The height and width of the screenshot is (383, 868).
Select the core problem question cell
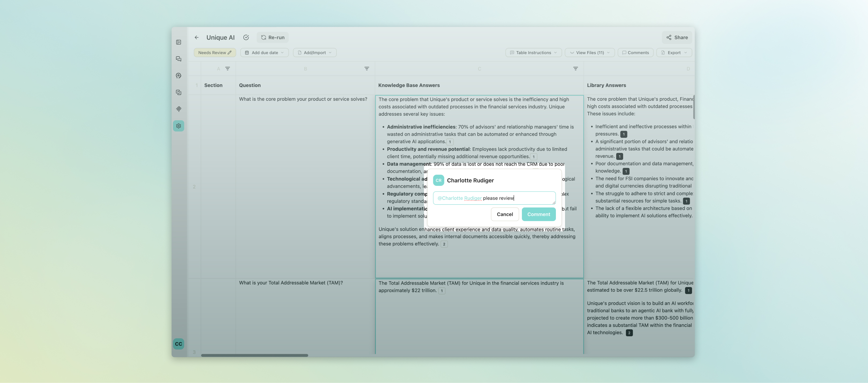tap(305, 187)
